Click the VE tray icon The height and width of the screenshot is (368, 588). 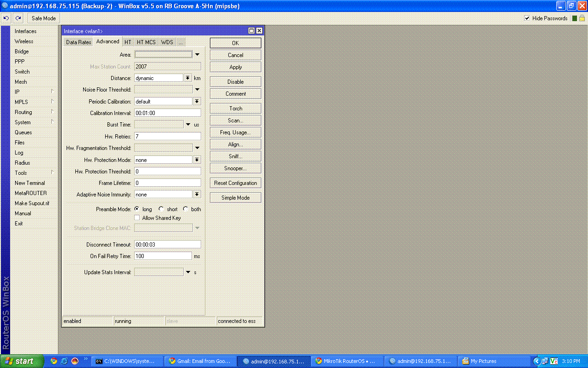click(554, 361)
